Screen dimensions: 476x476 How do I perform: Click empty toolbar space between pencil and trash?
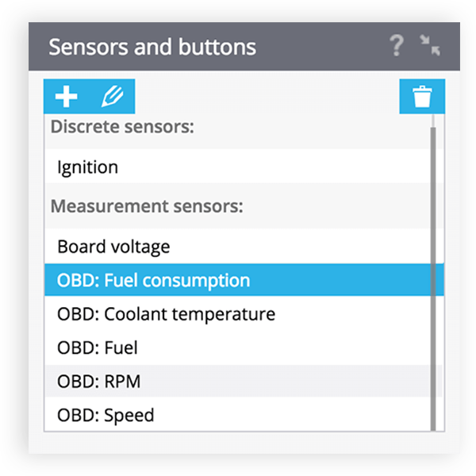coord(267,97)
